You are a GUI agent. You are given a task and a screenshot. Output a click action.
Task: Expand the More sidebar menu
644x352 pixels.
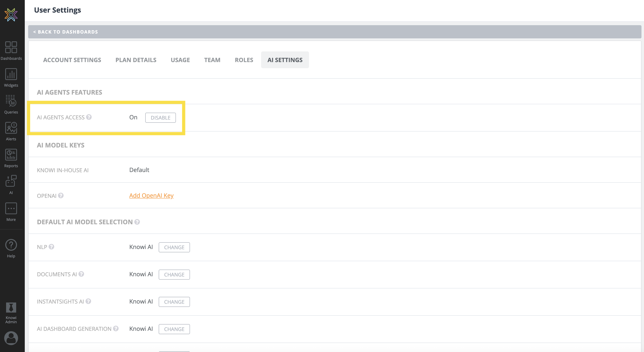[11, 212]
